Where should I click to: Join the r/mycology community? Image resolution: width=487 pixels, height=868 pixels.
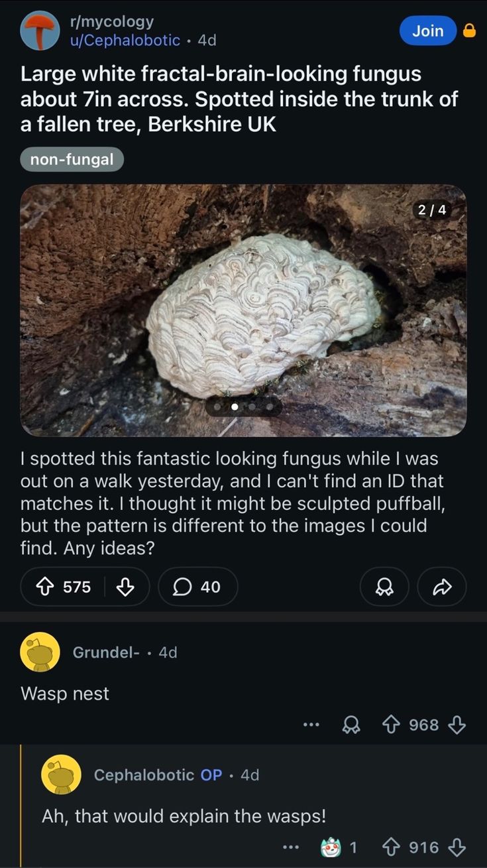click(x=428, y=31)
